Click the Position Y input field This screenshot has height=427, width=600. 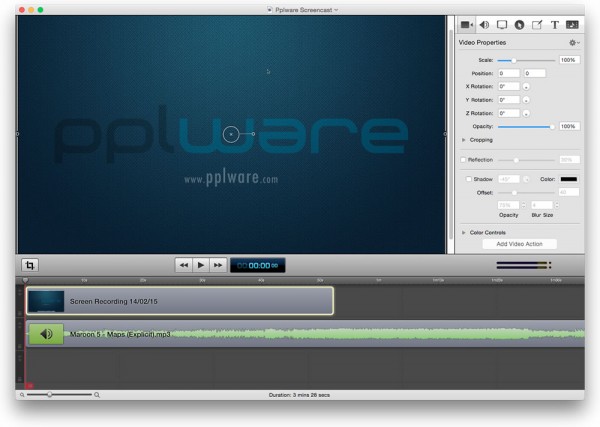[535, 73]
